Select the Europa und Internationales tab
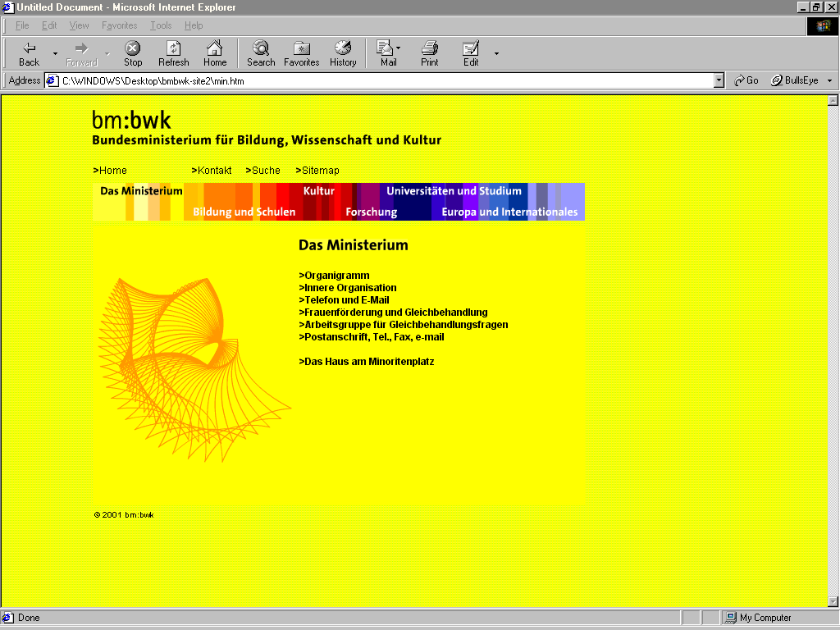Screen dimensions: 840x630 [x=509, y=212]
